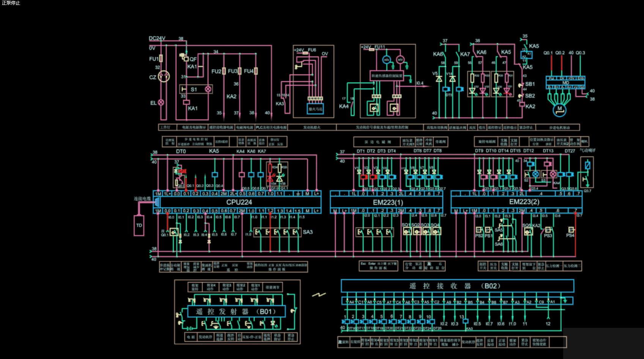
Task: Click the 正泵停止 text in top-left corner
Action: (x=11, y=3)
